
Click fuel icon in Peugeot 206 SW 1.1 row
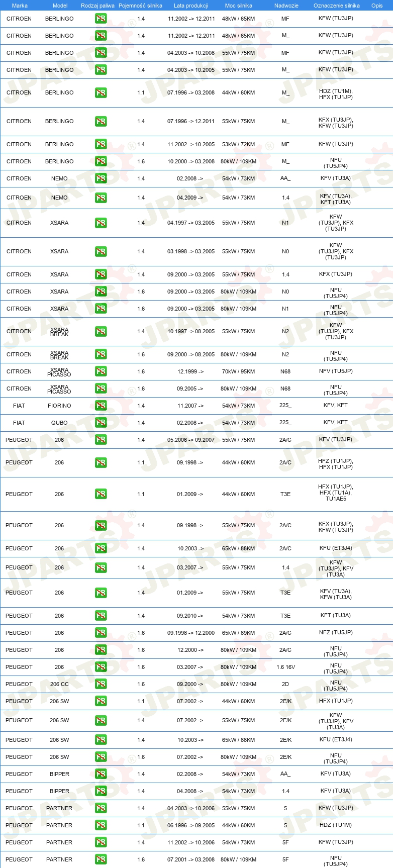pyautogui.click(x=101, y=701)
